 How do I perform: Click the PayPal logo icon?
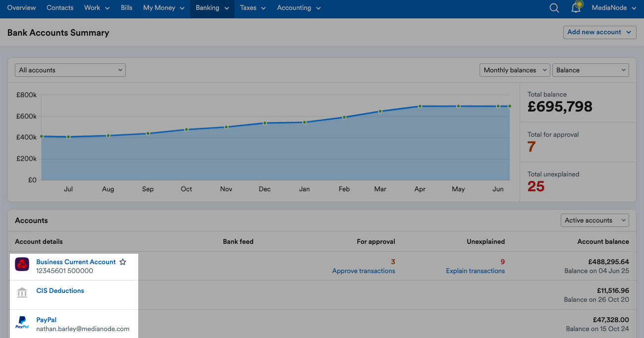22,323
